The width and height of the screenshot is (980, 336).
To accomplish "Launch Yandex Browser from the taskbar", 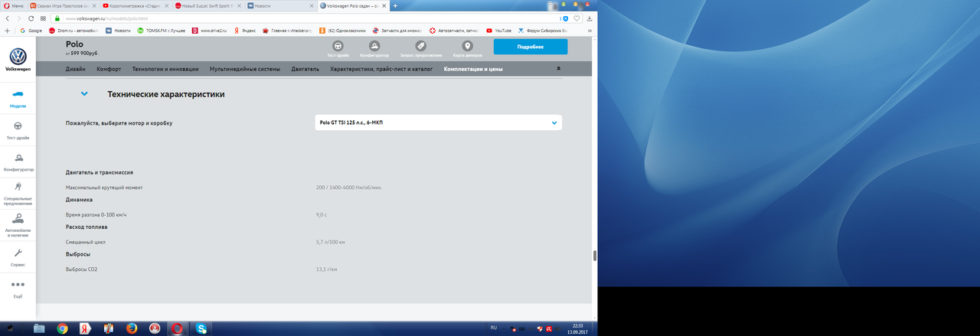I will 85,328.
